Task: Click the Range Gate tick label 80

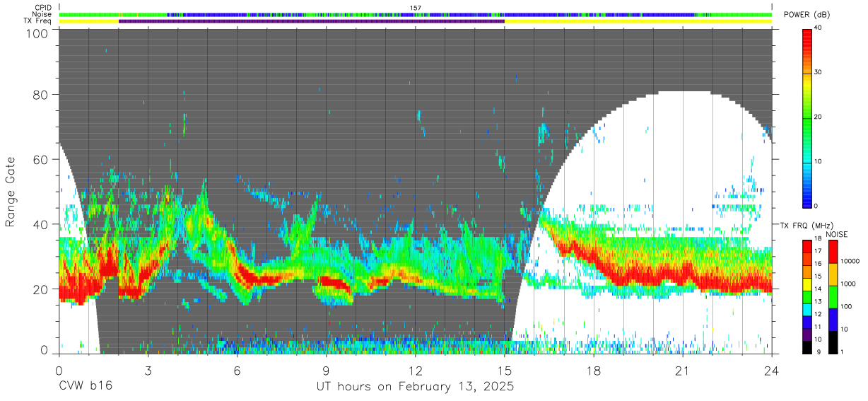Action: coord(40,95)
